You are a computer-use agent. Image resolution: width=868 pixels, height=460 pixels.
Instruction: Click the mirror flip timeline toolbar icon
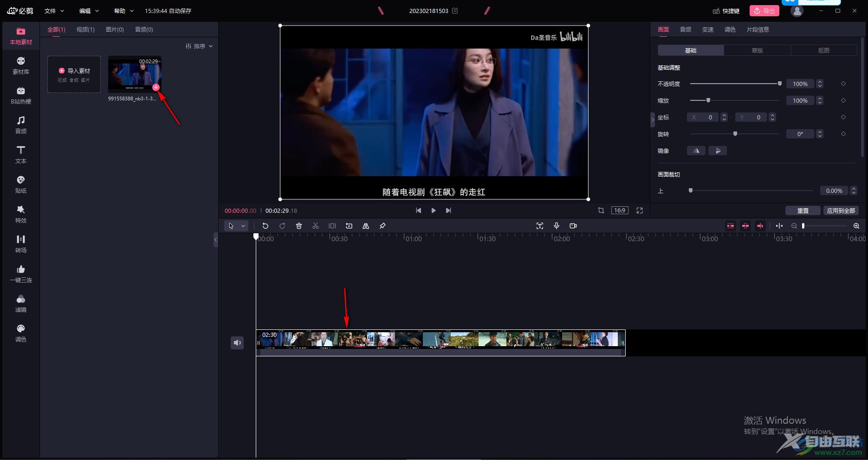coord(366,226)
